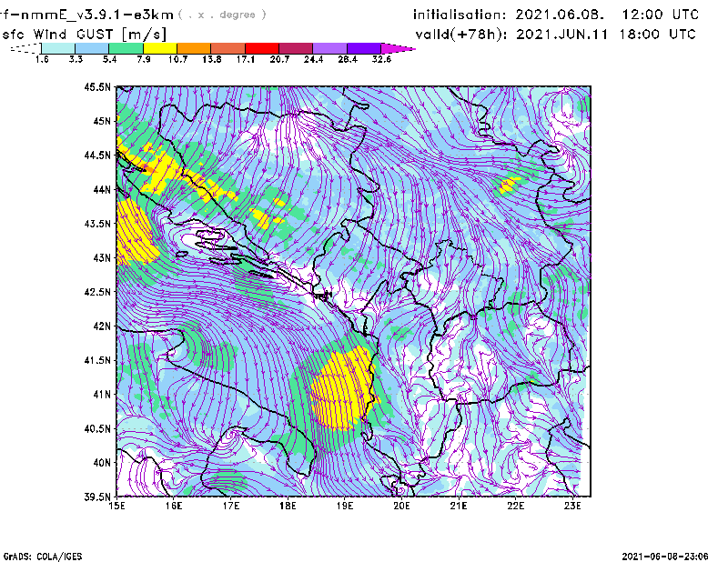Image resolution: width=728 pixels, height=562 pixels.
Task: Select the lavender 24.4–28.4 legend swatch
Action: coord(329,48)
